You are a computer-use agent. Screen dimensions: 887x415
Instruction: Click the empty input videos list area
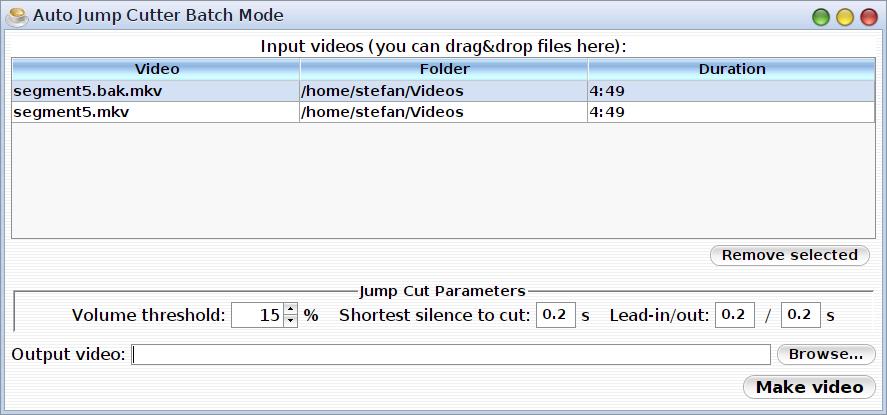click(443, 180)
